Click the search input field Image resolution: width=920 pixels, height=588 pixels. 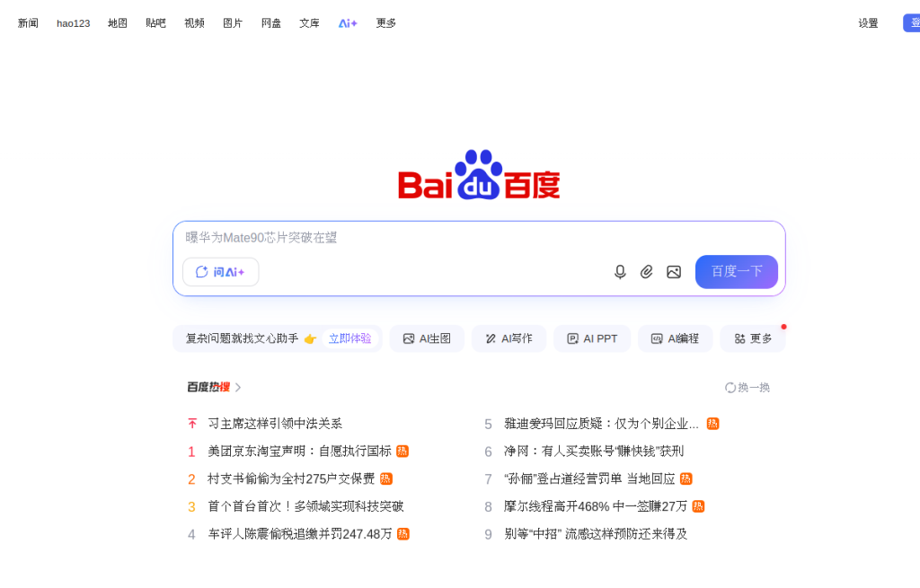(479, 237)
